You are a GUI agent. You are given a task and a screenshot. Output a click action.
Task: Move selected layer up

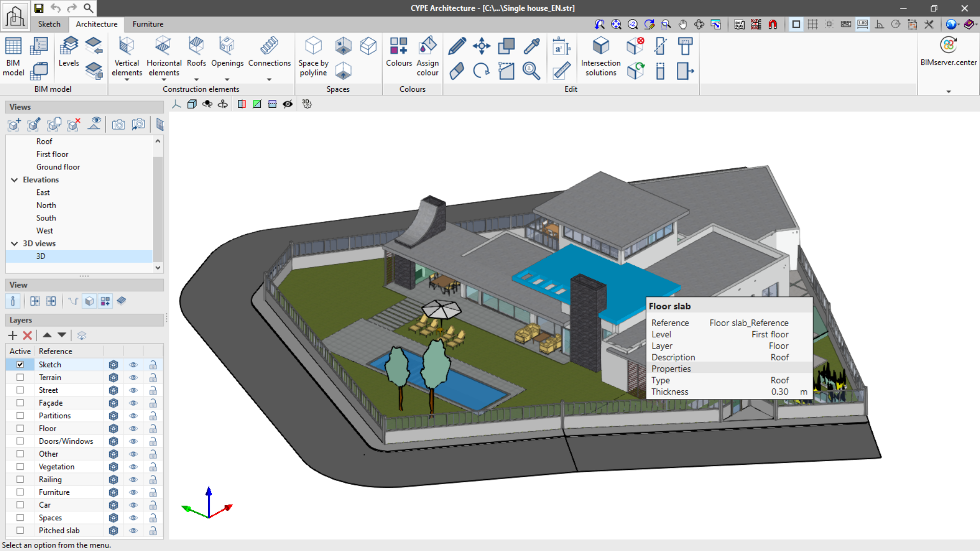click(47, 335)
